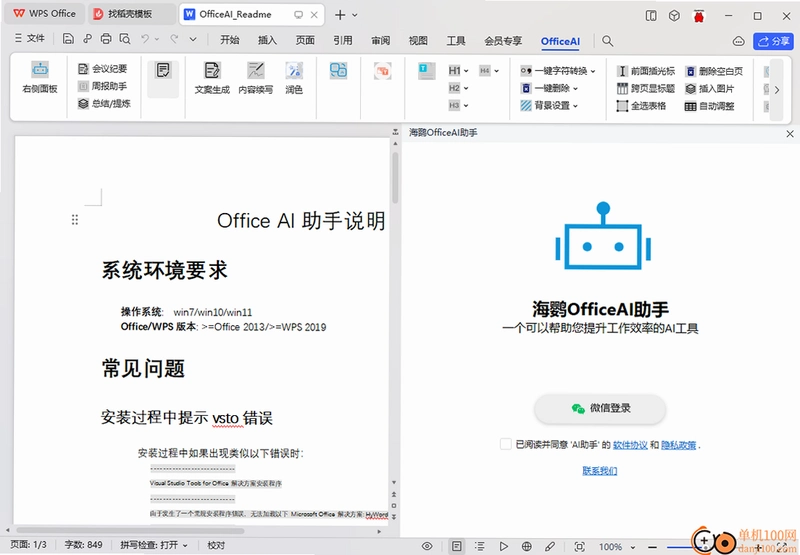
Task: Click the undo arrow icon
Action: coord(145,38)
